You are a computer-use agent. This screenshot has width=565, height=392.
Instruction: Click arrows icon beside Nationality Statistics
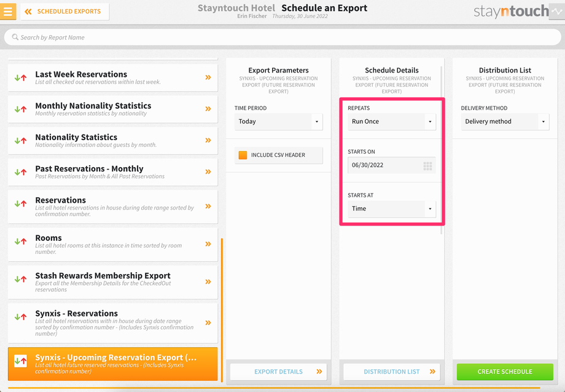pyautogui.click(x=20, y=140)
